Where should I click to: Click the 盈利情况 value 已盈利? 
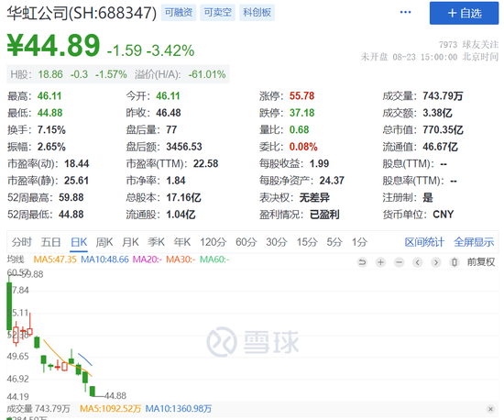(x=324, y=215)
